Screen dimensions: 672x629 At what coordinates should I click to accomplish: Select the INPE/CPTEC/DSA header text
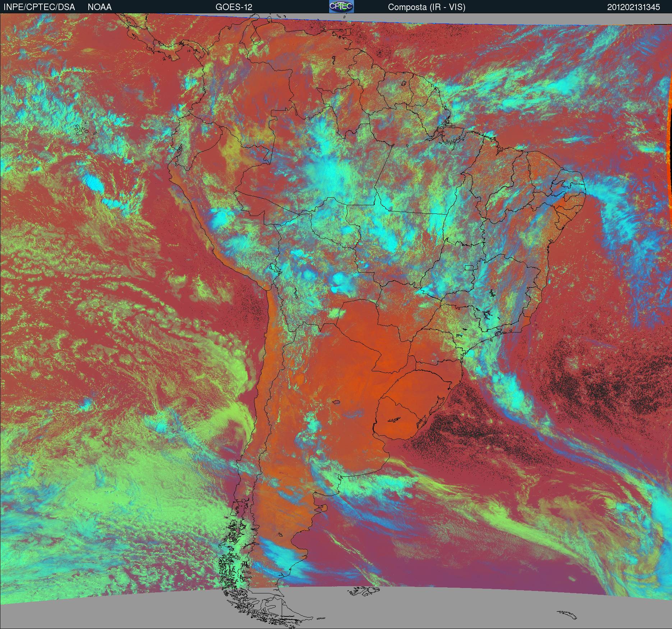(x=39, y=7)
